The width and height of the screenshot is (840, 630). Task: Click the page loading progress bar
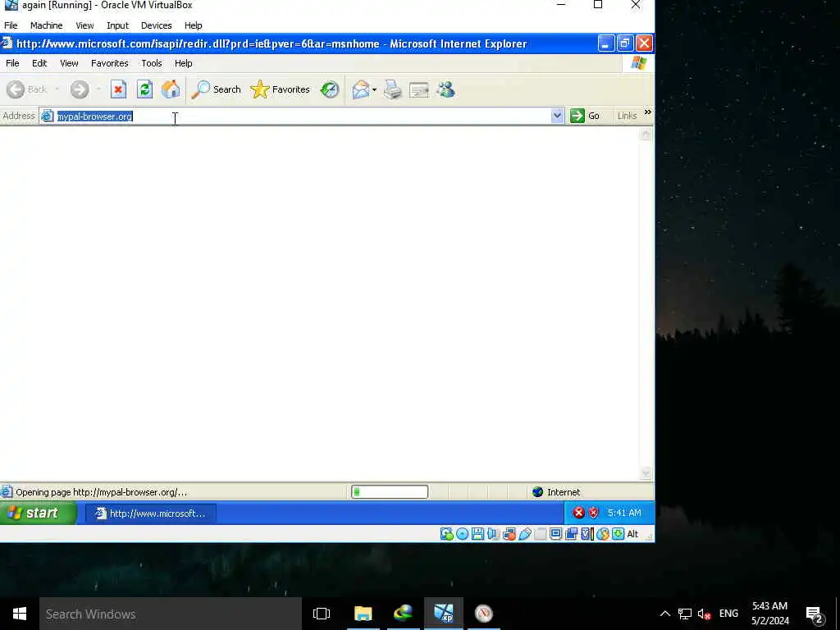click(390, 492)
